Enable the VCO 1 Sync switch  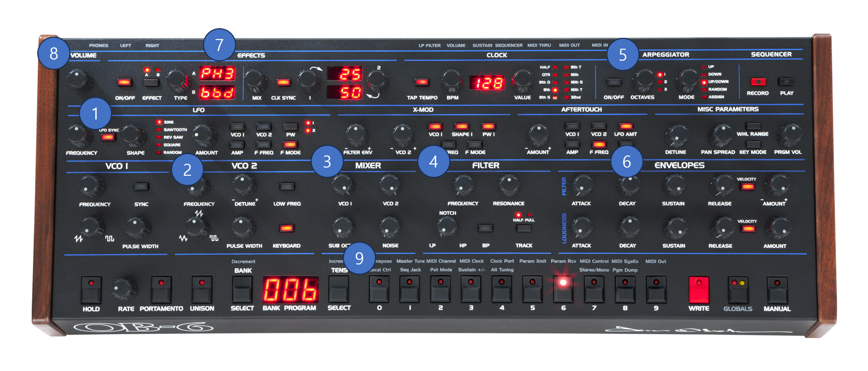pyautogui.click(x=141, y=187)
